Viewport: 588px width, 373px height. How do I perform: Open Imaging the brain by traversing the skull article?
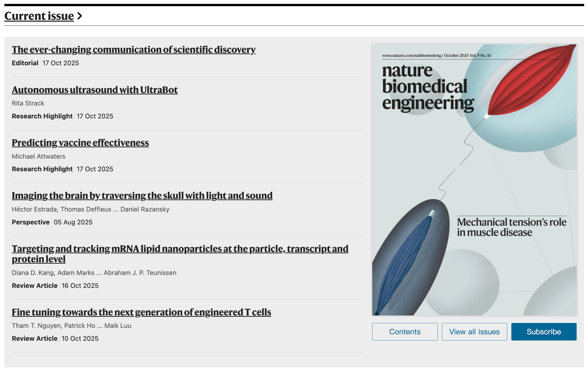click(x=142, y=196)
